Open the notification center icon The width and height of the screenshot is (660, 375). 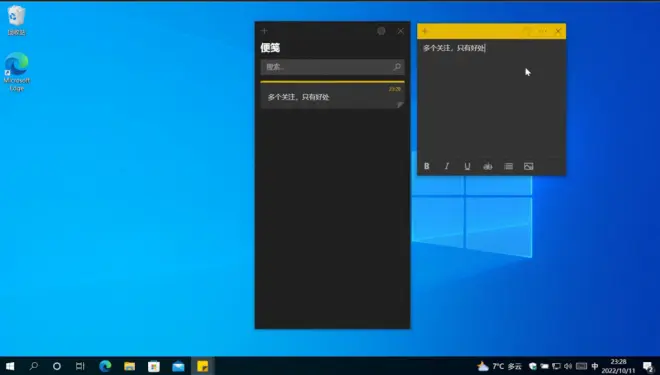[648, 367]
